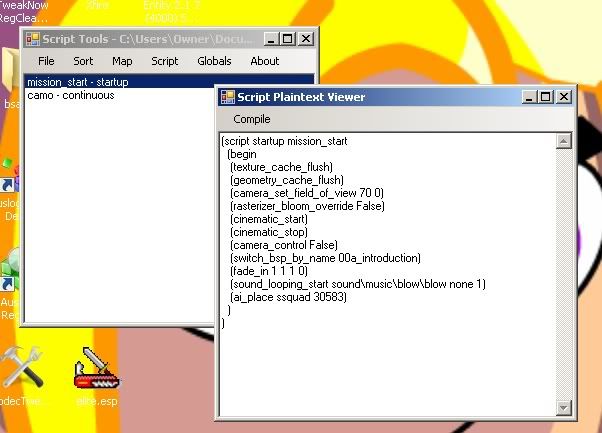Open the elite.esp desktop icon
The width and height of the screenshot is (602, 433).
click(96, 377)
